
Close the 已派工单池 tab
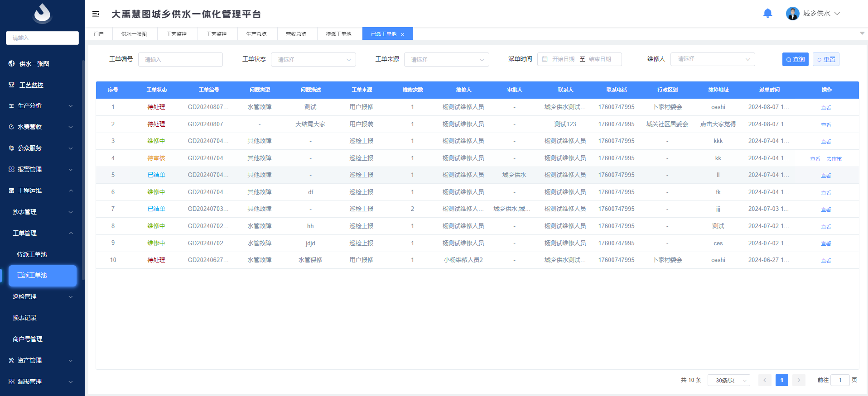point(402,34)
